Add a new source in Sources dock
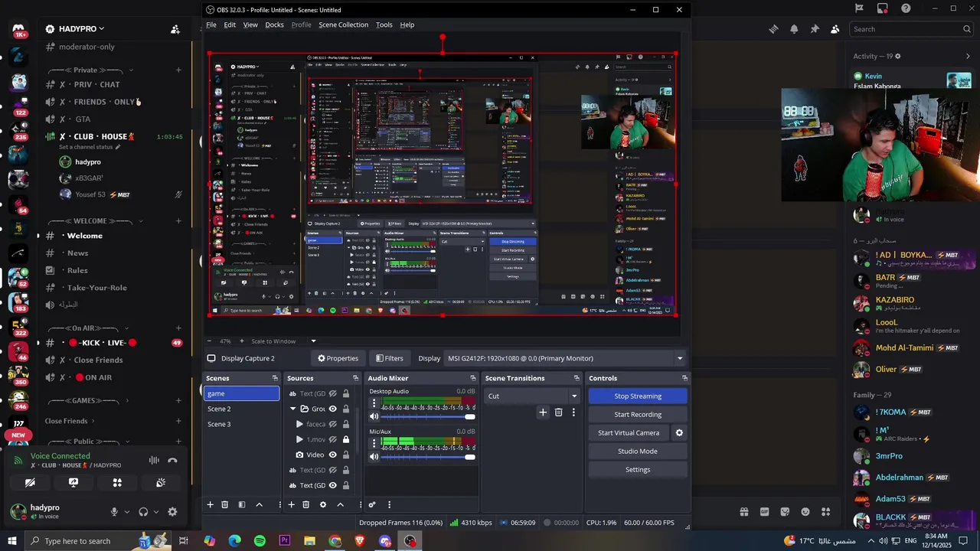This screenshot has width=980, height=551. 291,504
